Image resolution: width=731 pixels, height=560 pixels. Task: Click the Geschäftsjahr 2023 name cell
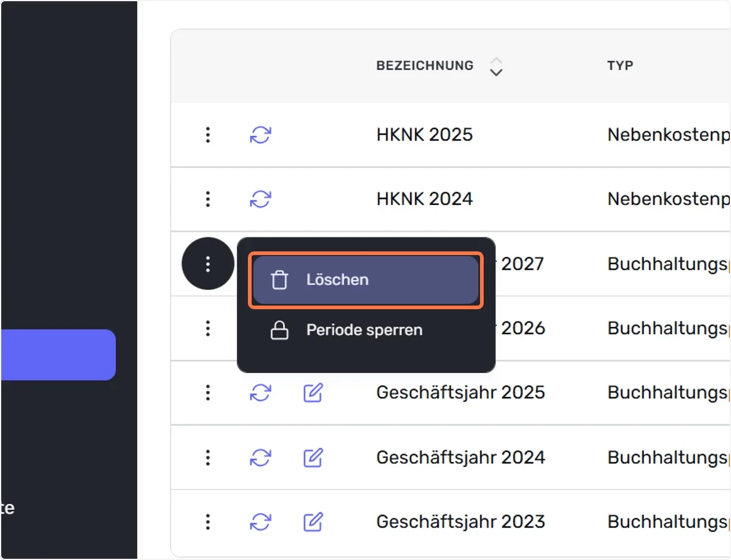coord(461,522)
